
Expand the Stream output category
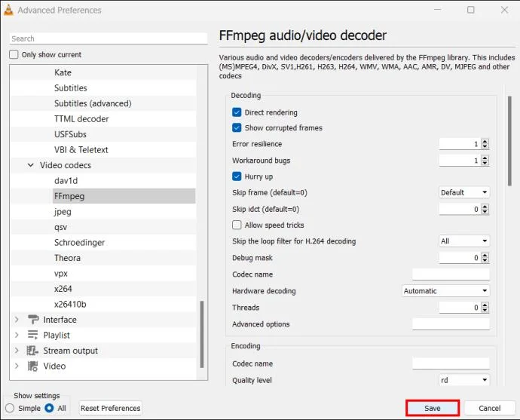(17, 351)
